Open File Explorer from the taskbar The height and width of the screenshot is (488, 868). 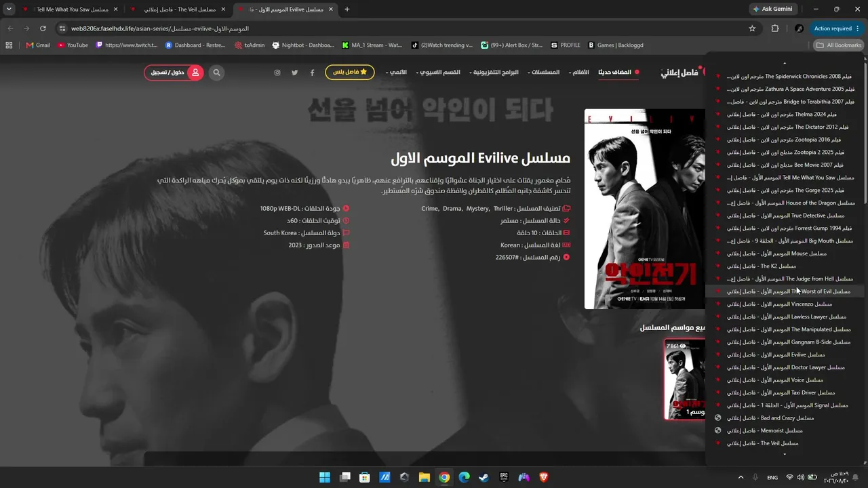[424, 477]
